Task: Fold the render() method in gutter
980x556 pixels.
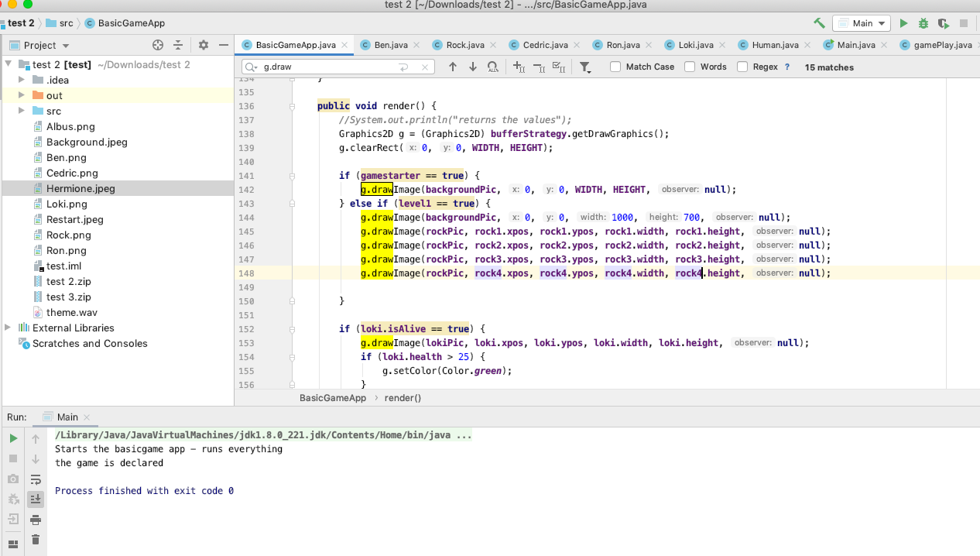Action: [x=292, y=106]
